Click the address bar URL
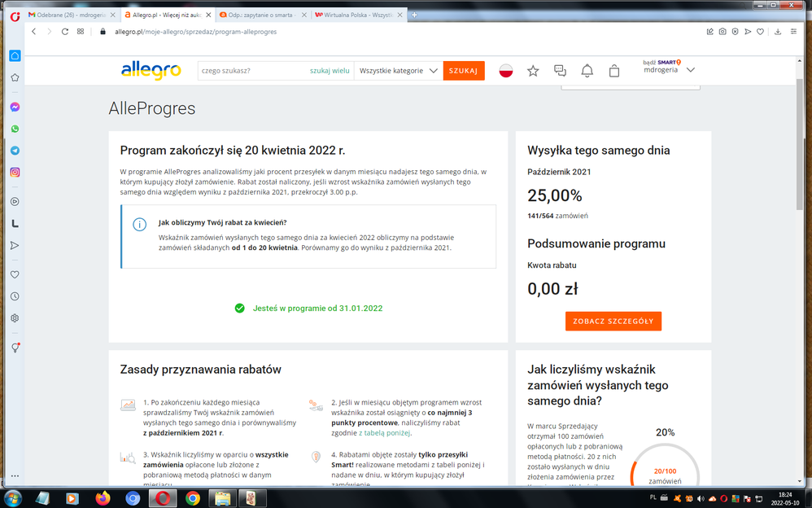 click(196, 32)
